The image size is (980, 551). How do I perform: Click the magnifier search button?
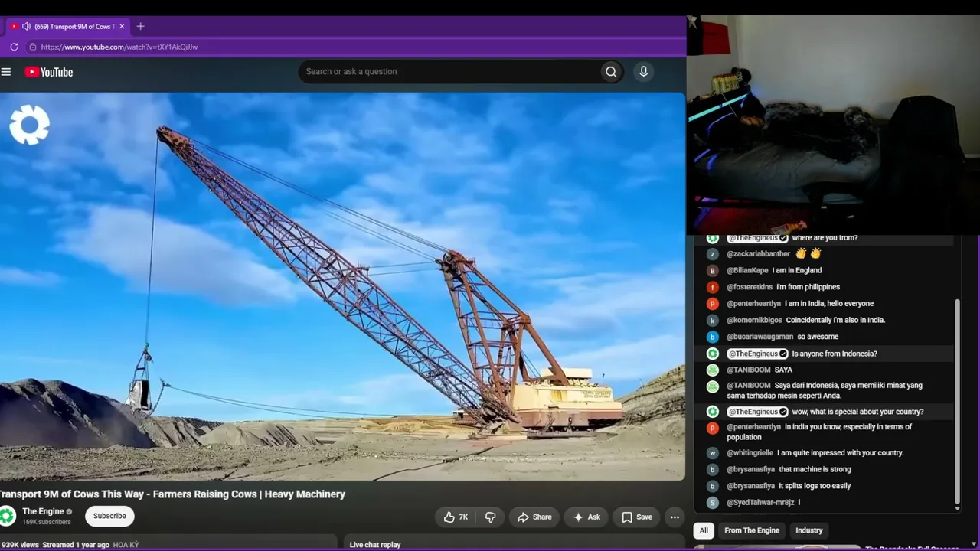coord(611,72)
